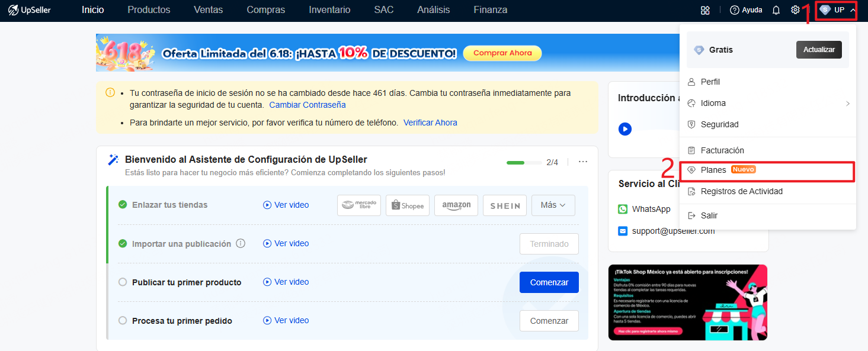Viewport: 868px width, 351px height.
Task: Expand the Idioma submenu arrow
Action: (x=848, y=104)
